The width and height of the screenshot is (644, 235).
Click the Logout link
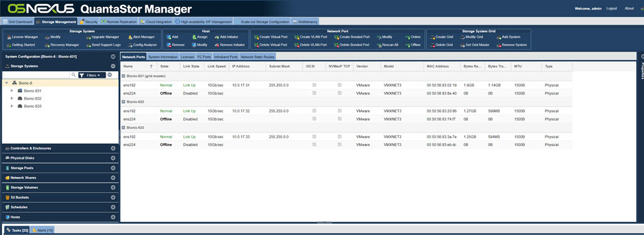click(611, 8)
